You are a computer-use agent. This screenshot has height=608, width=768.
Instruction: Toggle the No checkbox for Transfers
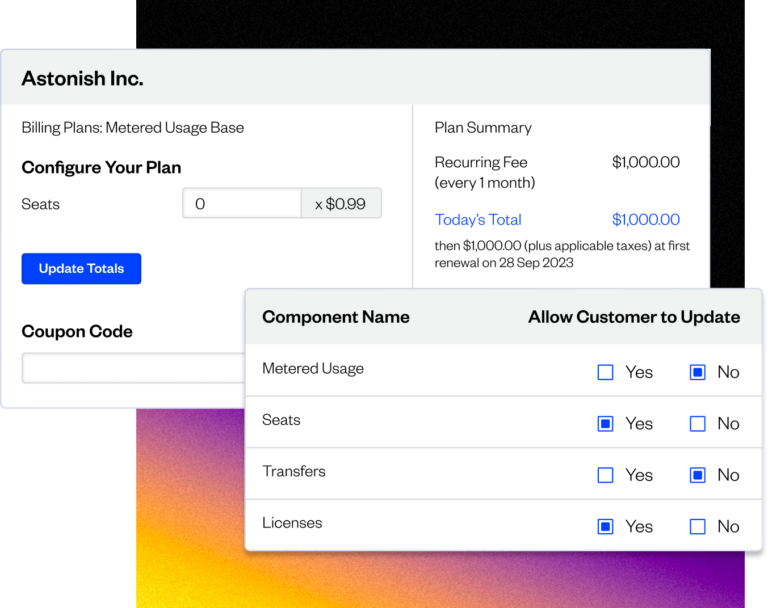[698, 475]
